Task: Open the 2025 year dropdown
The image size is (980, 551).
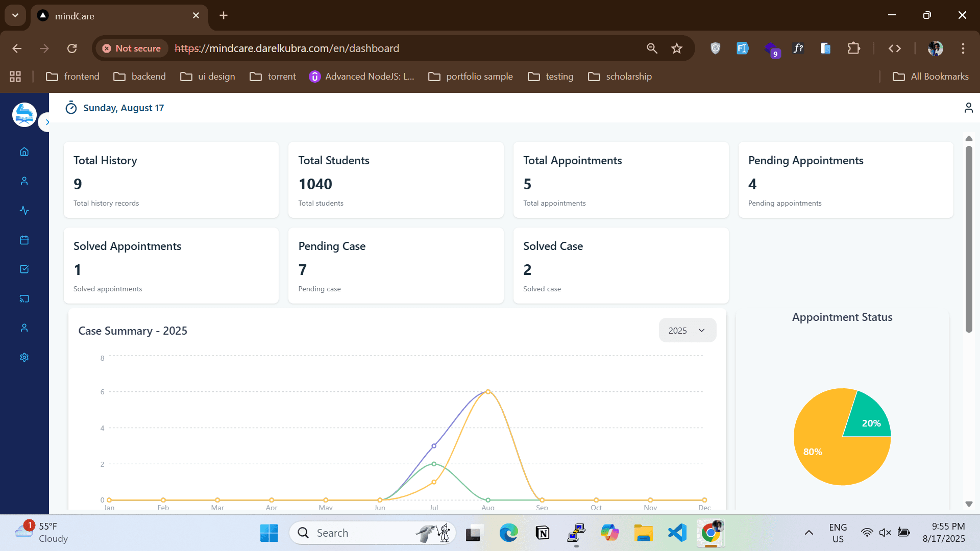Action: click(x=687, y=331)
